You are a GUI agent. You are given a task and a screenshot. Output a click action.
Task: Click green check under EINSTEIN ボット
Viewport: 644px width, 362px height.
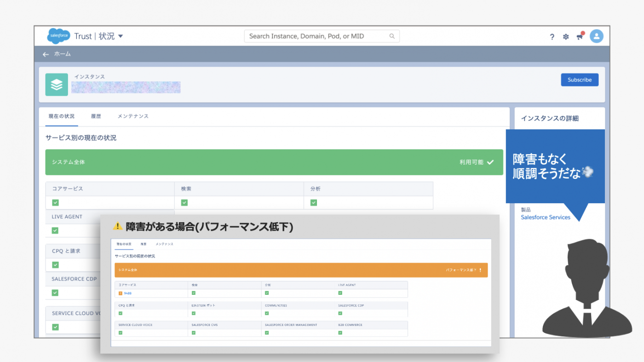click(194, 313)
